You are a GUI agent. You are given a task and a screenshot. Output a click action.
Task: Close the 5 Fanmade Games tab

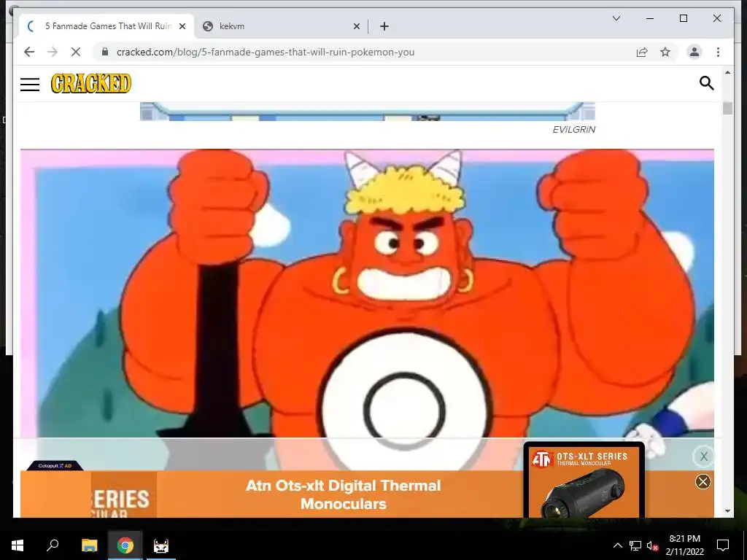tap(182, 26)
